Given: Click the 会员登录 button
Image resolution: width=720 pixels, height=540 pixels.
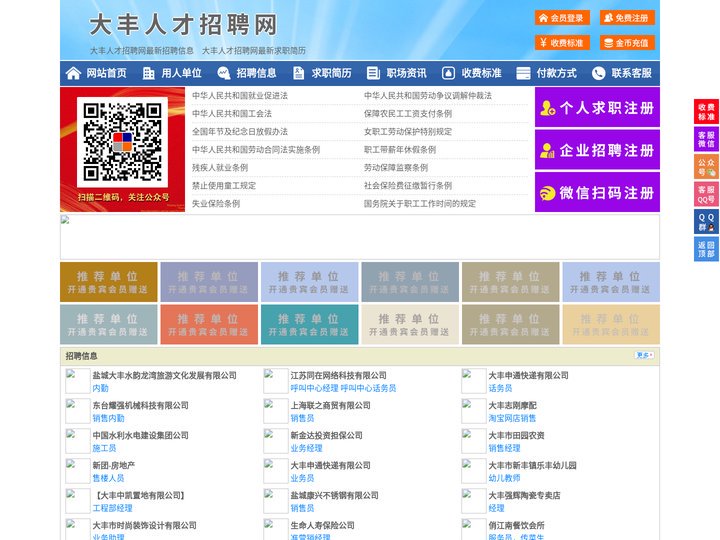Looking at the screenshot, I should (x=562, y=18).
